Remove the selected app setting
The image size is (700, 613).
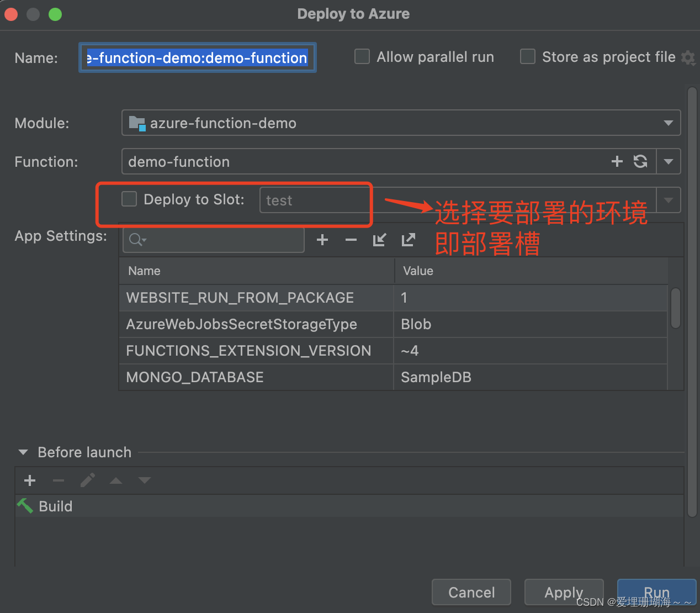pyautogui.click(x=351, y=240)
